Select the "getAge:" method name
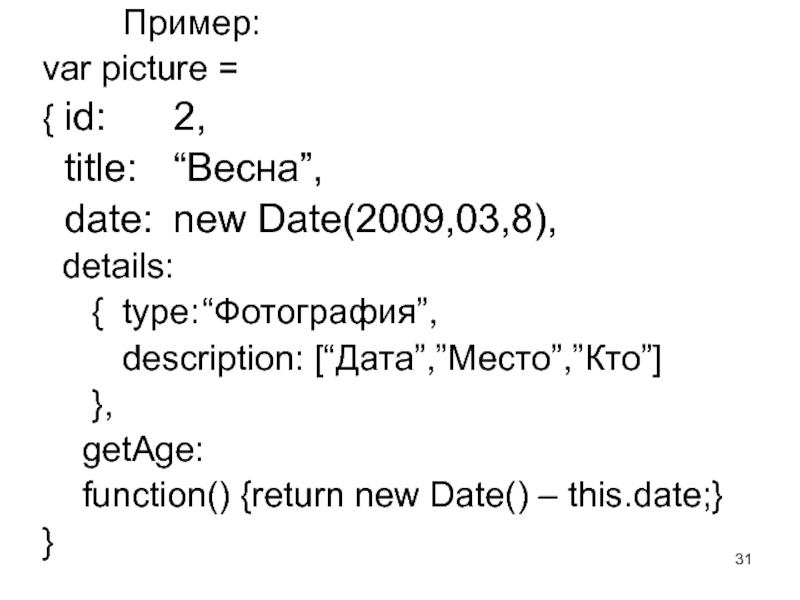The height and width of the screenshot is (600, 800). (x=142, y=451)
